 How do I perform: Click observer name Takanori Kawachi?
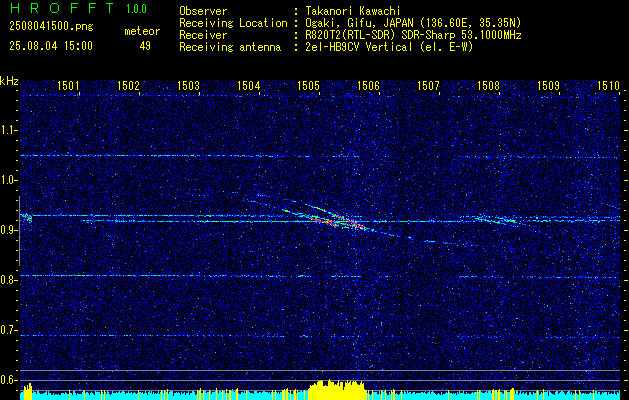[x=353, y=11]
